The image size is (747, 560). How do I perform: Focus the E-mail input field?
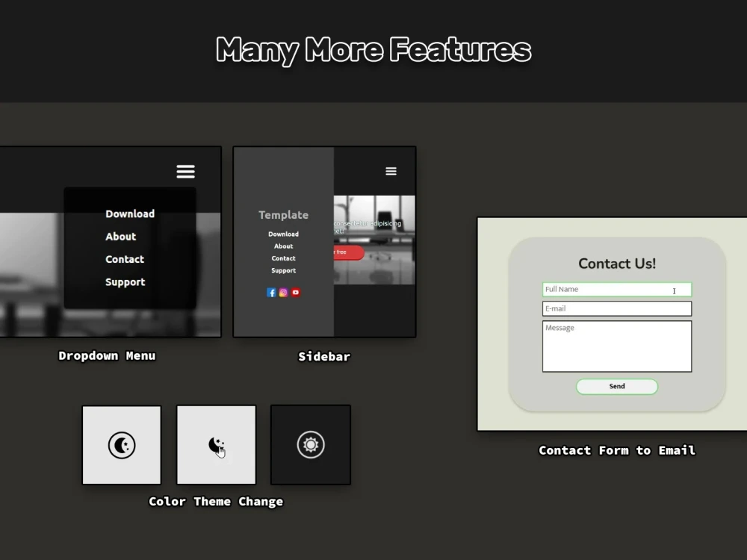tap(617, 308)
